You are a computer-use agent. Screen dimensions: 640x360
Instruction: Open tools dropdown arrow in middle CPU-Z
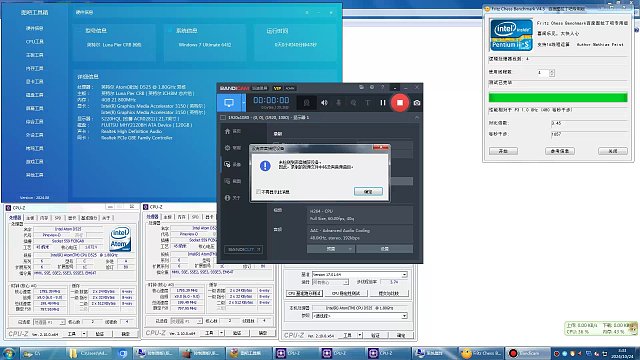coord(221,333)
